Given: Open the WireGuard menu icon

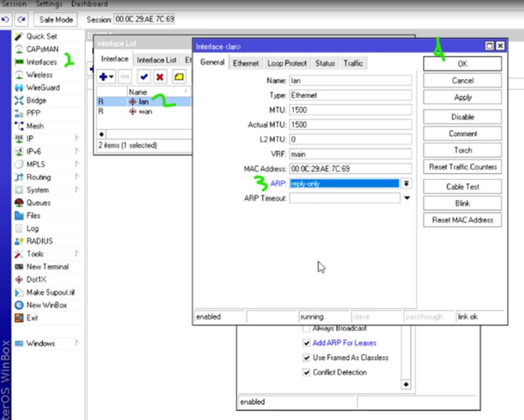Looking at the screenshot, I should point(19,87).
